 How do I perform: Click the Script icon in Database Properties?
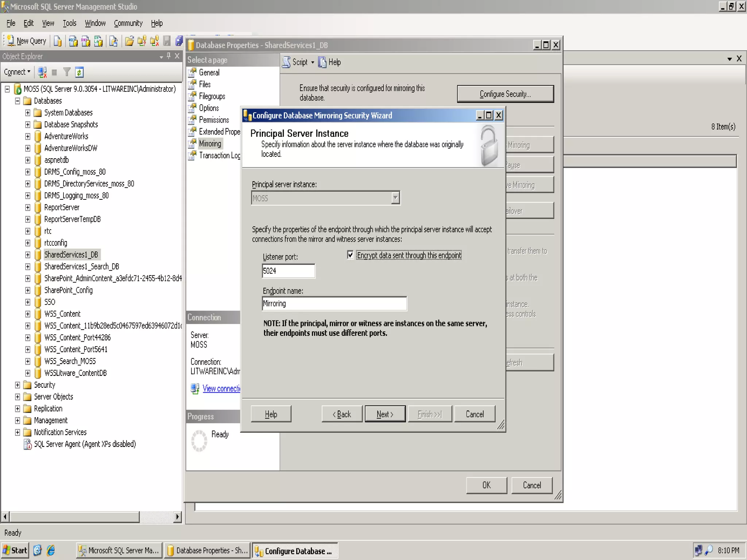click(x=287, y=62)
